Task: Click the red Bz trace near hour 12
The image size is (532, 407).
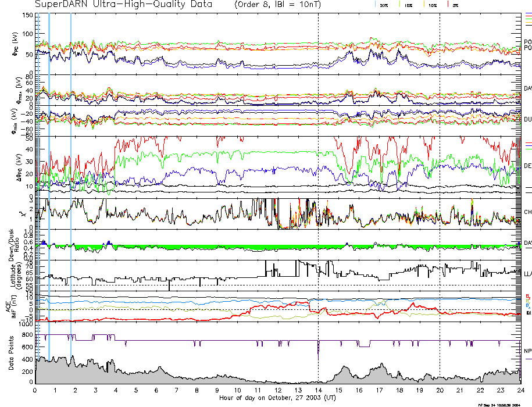Action: pos(278,307)
